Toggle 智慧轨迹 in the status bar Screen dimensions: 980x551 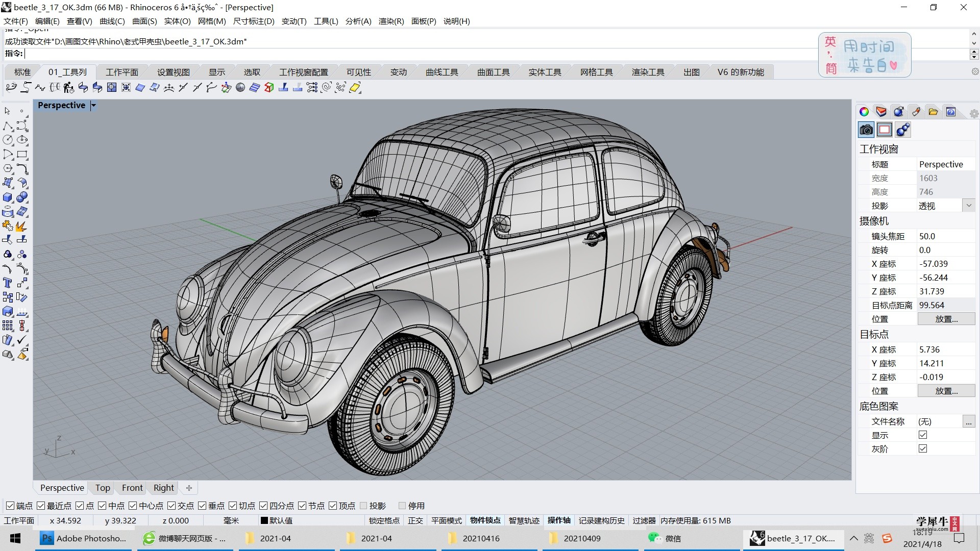point(524,520)
